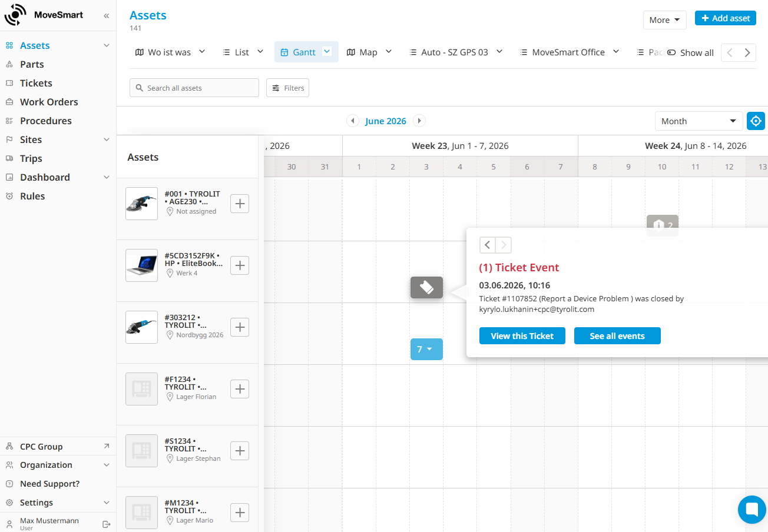Click the logout icon beside Max Mustermann
The height and width of the screenshot is (532, 768).
[107, 524]
